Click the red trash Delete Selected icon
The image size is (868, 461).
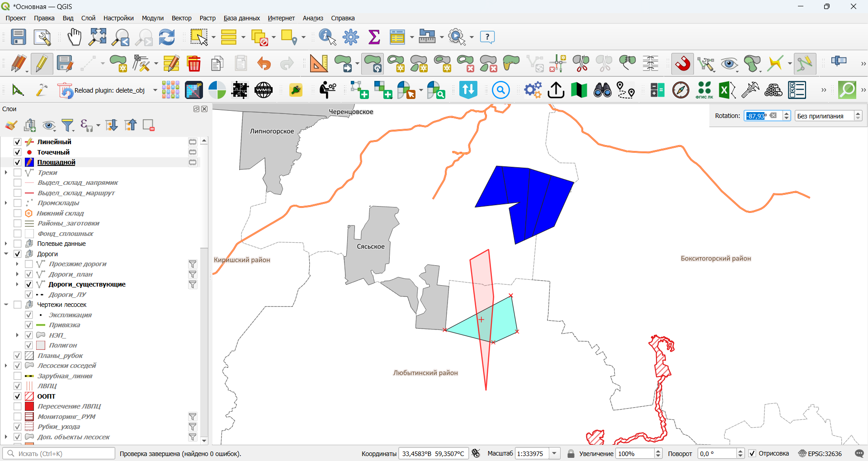(x=194, y=64)
